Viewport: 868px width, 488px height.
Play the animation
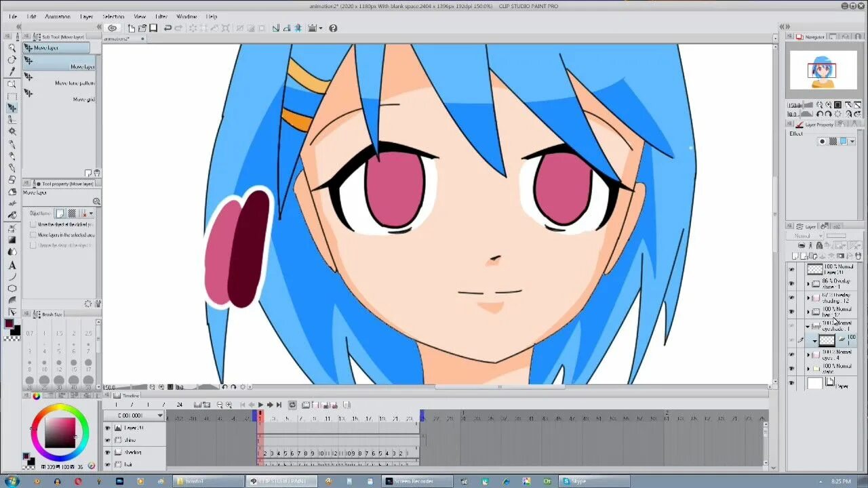pyautogui.click(x=260, y=405)
